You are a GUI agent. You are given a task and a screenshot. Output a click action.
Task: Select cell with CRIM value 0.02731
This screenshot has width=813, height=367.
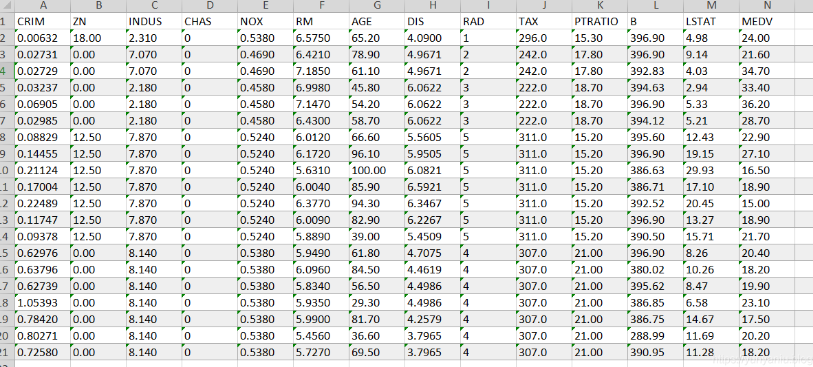click(x=43, y=54)
